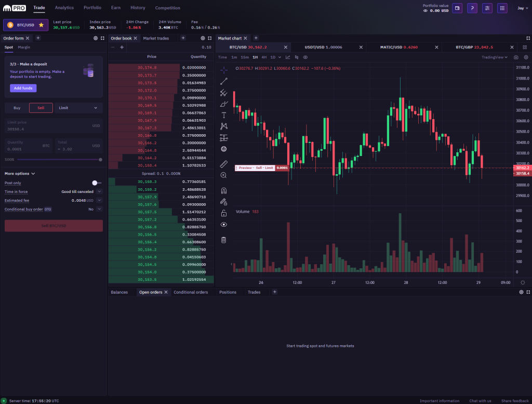Open the wallet icon in the top bar
532x404 pixels.
tap(457, 8)
